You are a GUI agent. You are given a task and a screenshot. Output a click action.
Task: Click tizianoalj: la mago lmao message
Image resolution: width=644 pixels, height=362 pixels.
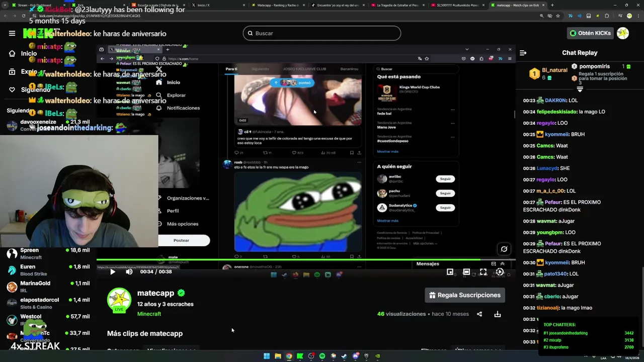[557, 308]
